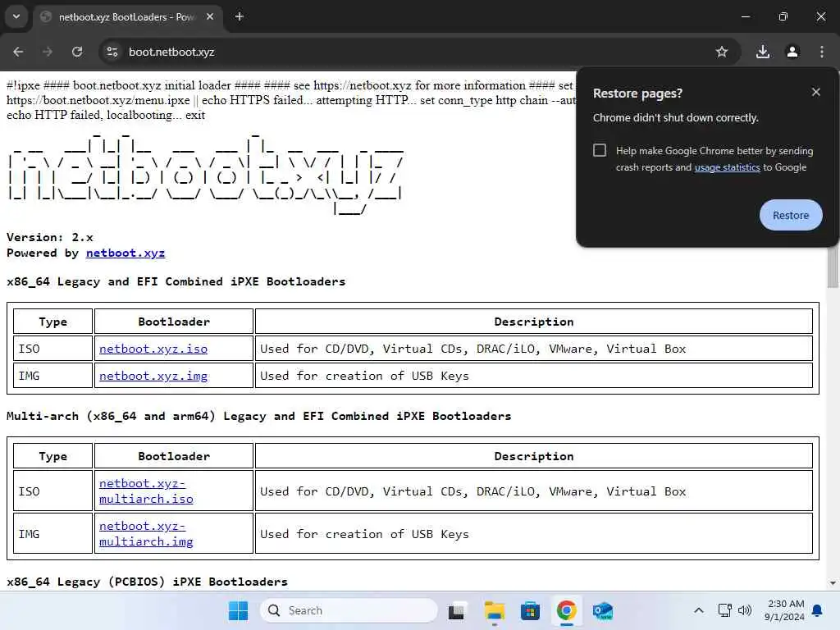Reload the boot.netboot.xyz page
This screenshot has height=630, width=840.
tap(77, 52)
